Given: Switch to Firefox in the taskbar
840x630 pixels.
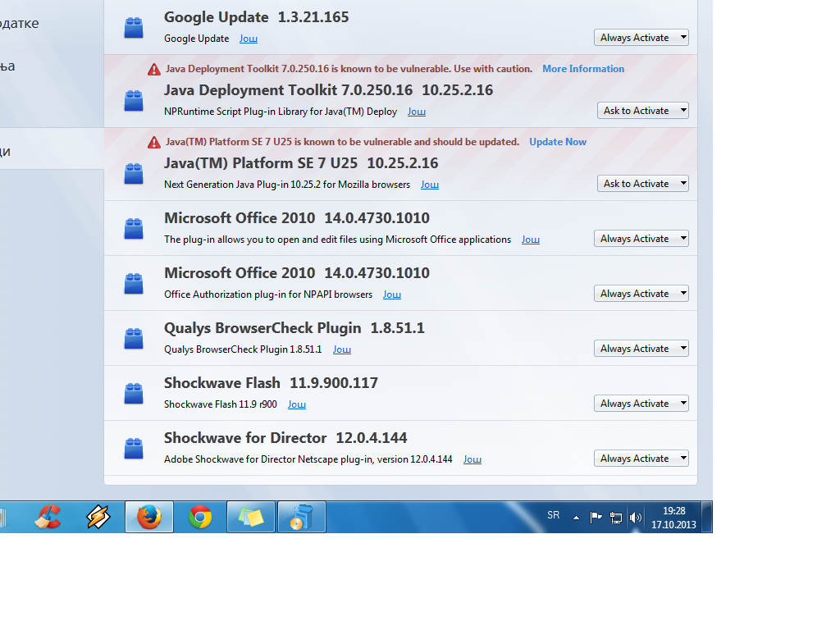Looking at the screenshot, I should [149, 517].
